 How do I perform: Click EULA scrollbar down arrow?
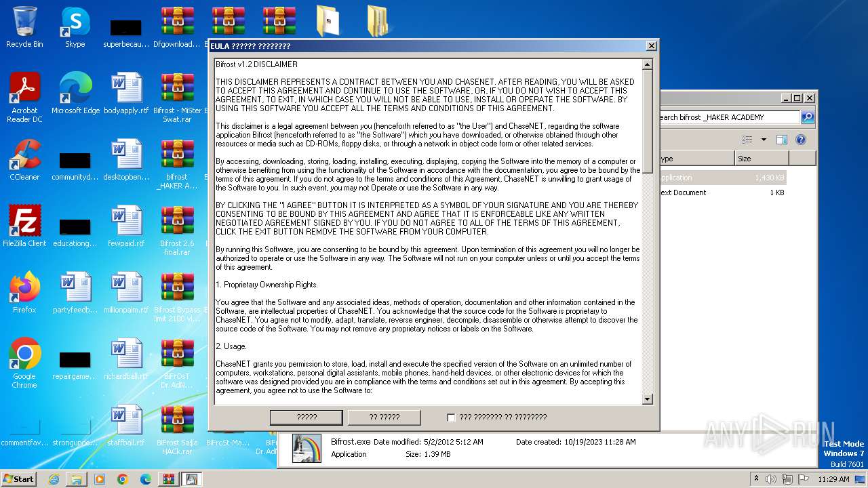647,399
